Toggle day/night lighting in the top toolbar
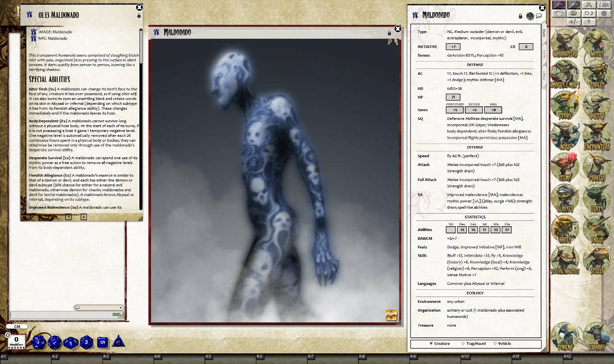 [589, 14]
